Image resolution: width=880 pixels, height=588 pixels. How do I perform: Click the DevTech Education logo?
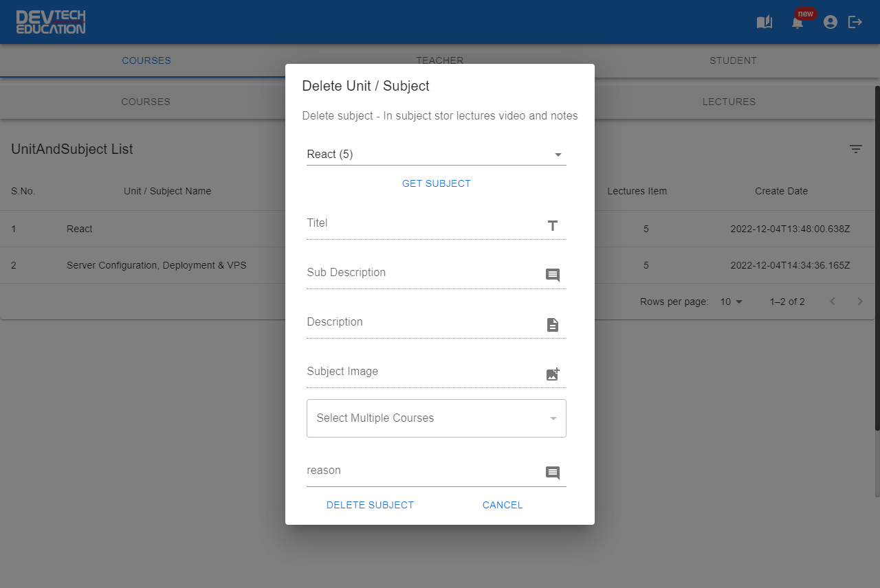coord(51,22)
